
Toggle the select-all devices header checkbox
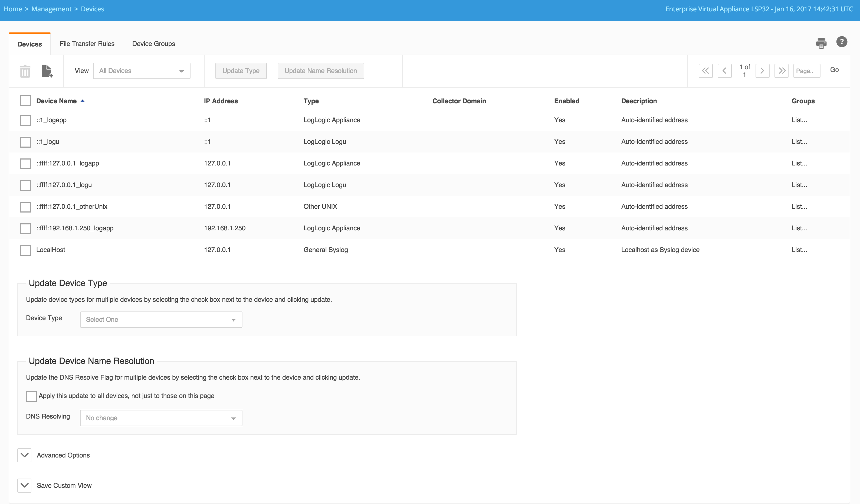pyautogui.click(x=25, y=101)
